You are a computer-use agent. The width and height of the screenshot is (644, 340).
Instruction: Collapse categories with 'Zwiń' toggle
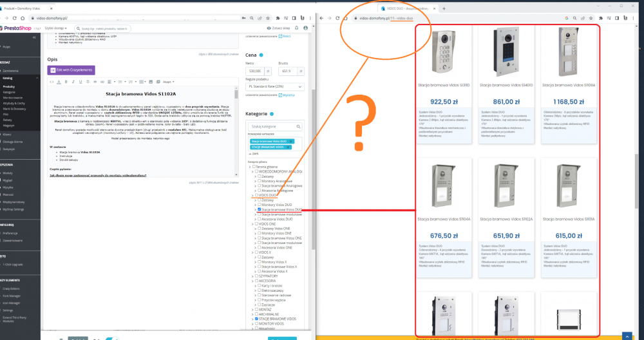click(x=253, y=154)
